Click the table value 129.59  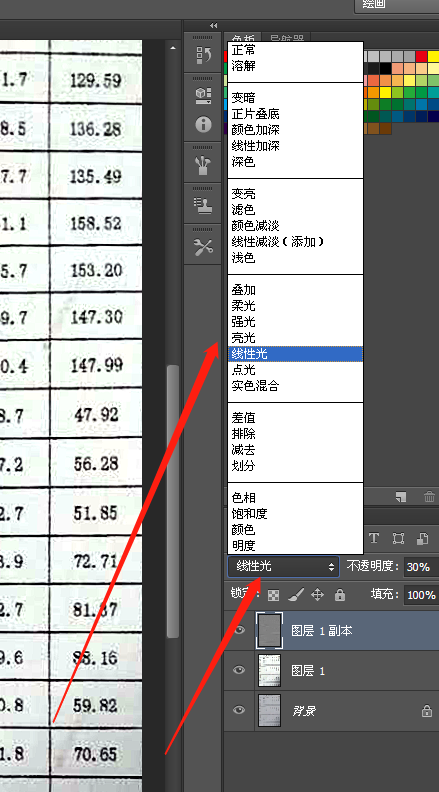[x=95, y=81]
